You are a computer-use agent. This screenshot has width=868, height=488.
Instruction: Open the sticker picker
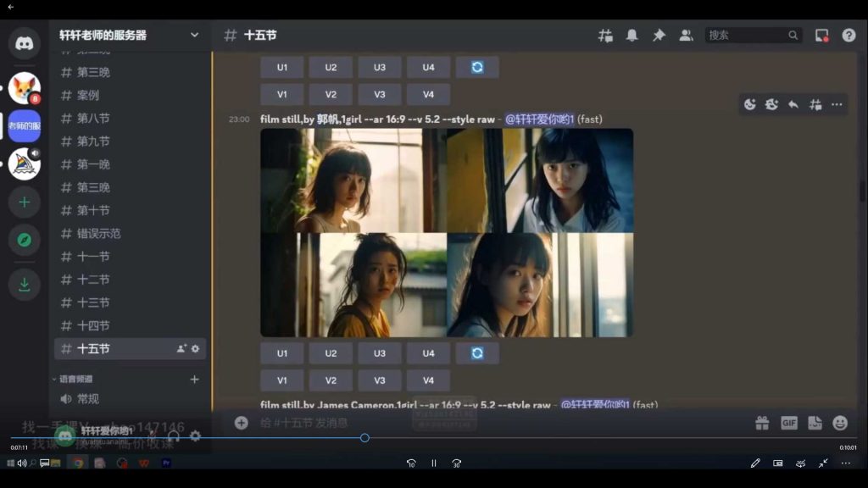point(815,422)
